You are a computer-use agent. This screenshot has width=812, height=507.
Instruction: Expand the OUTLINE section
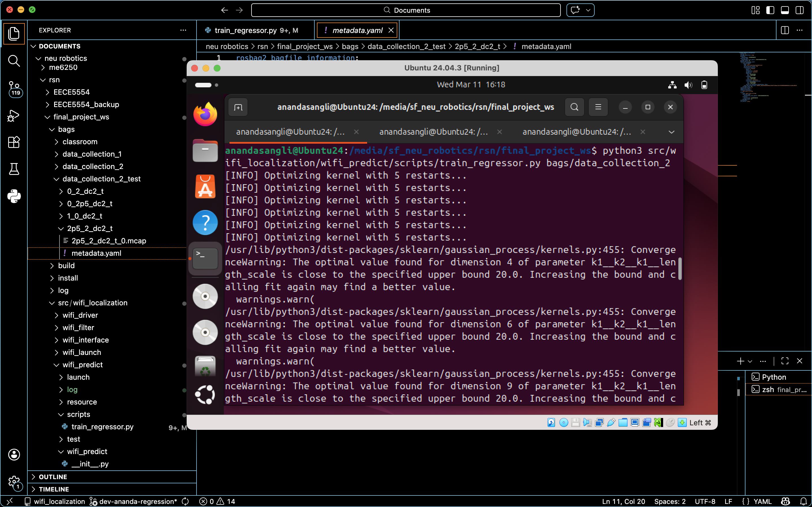pyautogui.click(x=53, y=477)
